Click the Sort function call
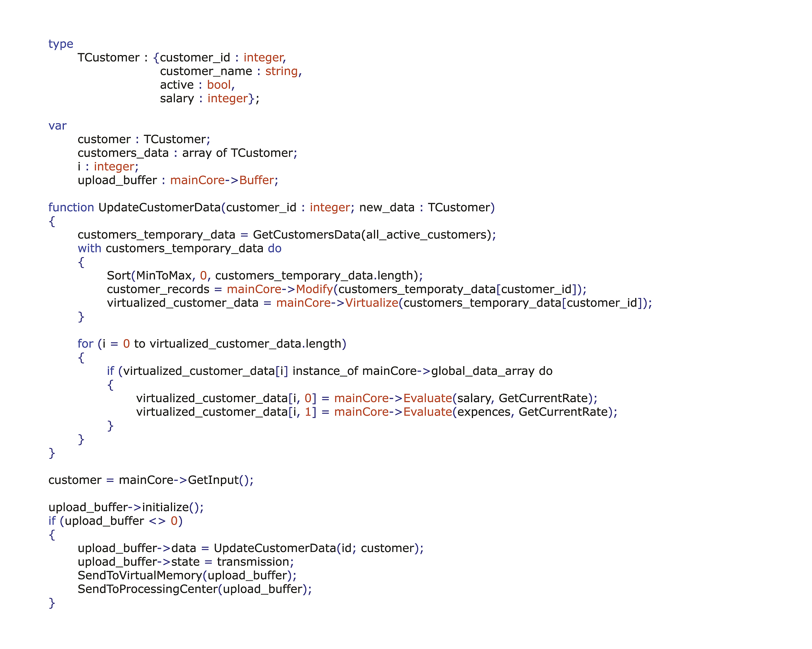812x649 pixels. 119,276
